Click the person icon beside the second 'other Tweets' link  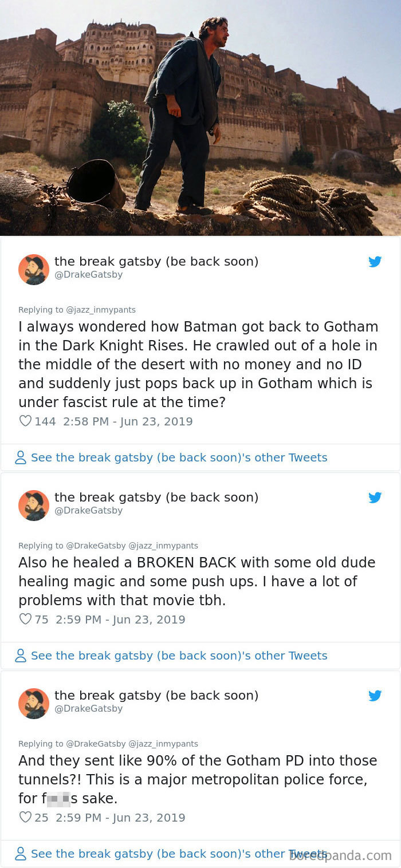[x=21, y=656]
